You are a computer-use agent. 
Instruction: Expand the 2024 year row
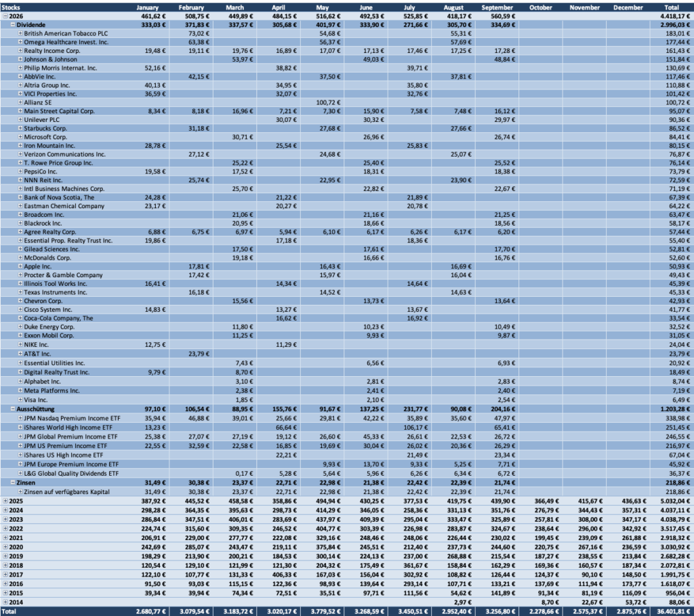(5, 510)
